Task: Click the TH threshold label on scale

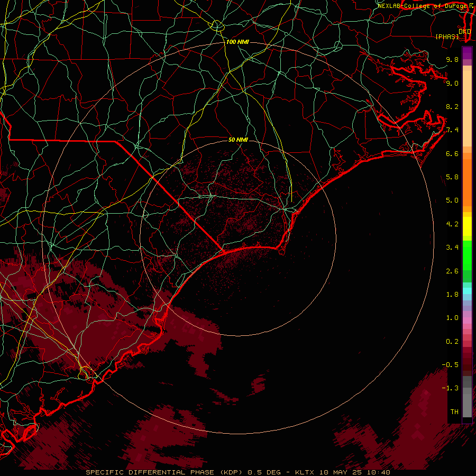Action: pyautogui.click(x=454, y=412)
